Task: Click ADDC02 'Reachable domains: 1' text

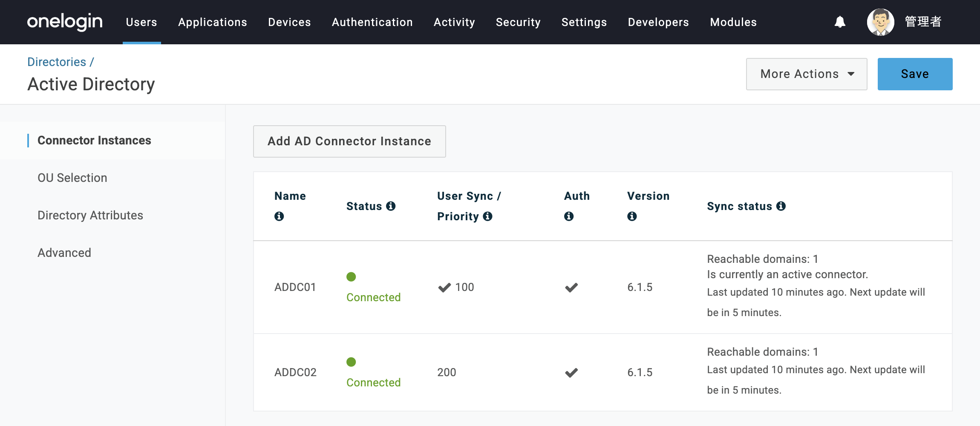Action: [x=763, y=352]
